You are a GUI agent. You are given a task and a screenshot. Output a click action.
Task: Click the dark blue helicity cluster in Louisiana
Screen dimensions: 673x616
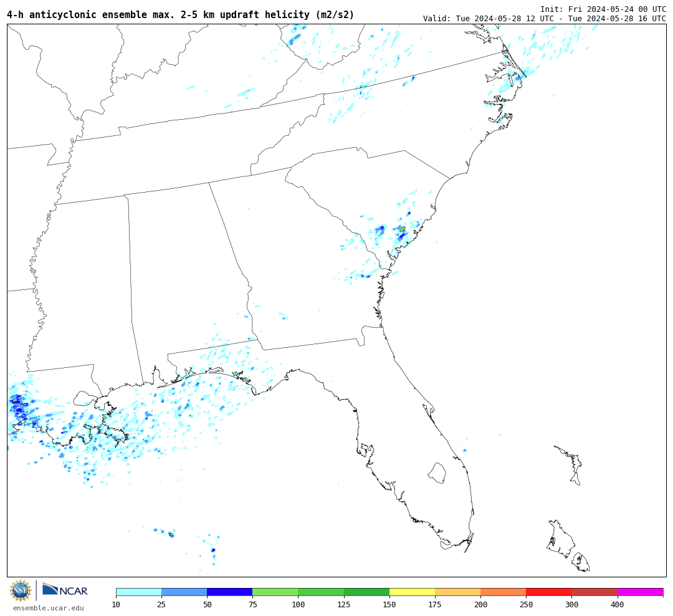click(19, 408)
